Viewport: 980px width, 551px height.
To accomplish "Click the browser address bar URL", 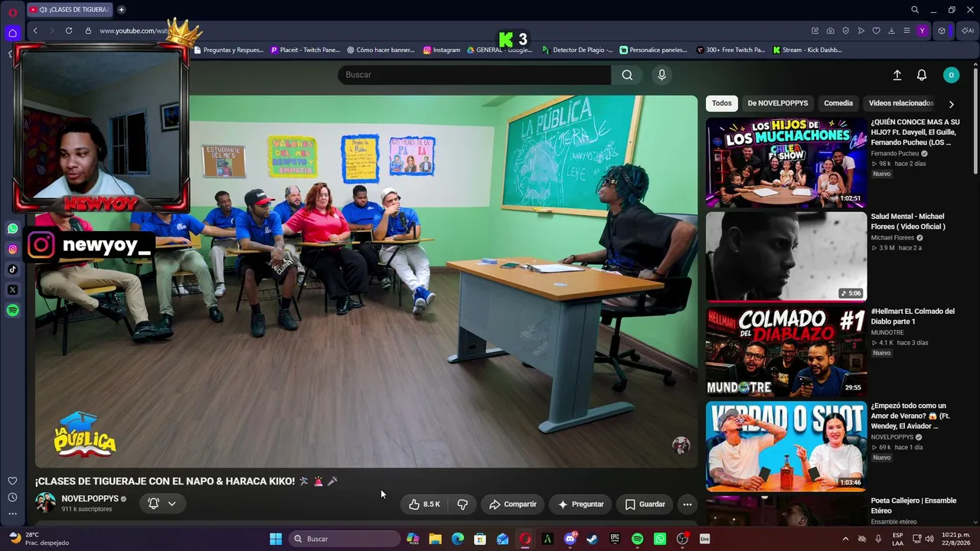I will pyautogui.click(x=133, y=31).
